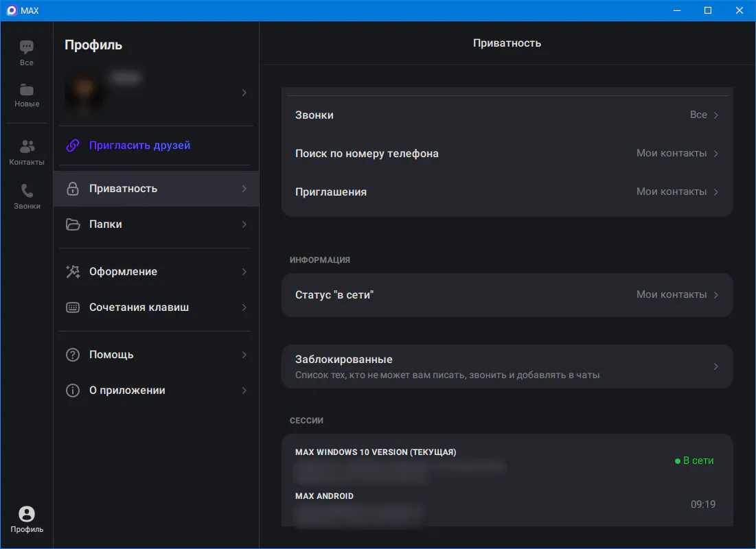Image resolution: width=756 pixels, height=549 pixels.
Task: Open chevron for Поиск по номеру телефона
Action: tap(716, 153)
